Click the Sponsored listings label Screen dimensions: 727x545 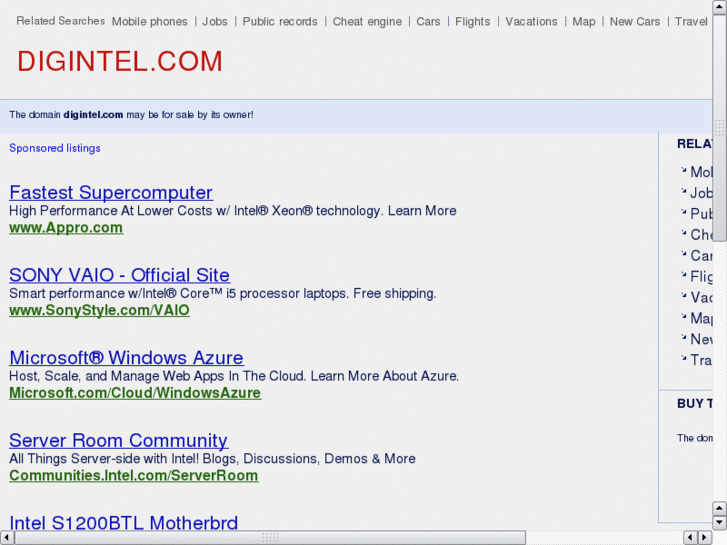click(55, 148)
